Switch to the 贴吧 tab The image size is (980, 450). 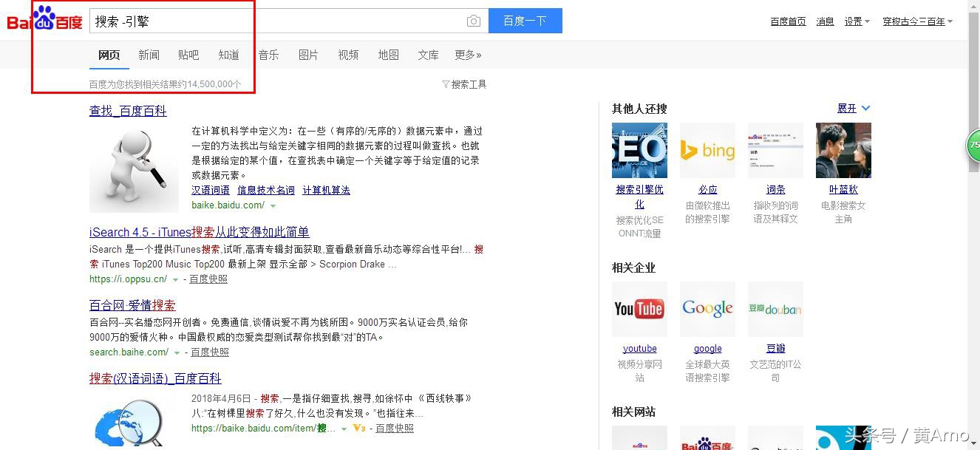(x=188, y=55)
